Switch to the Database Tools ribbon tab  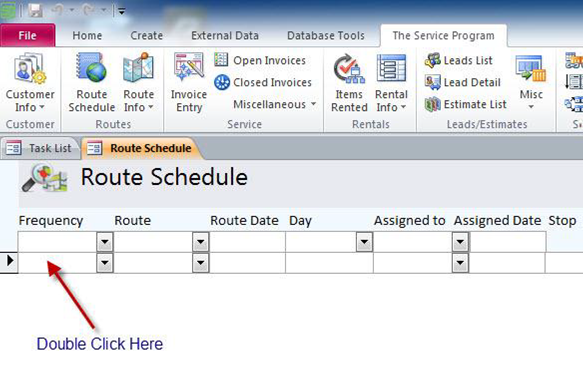pos(326,36)
